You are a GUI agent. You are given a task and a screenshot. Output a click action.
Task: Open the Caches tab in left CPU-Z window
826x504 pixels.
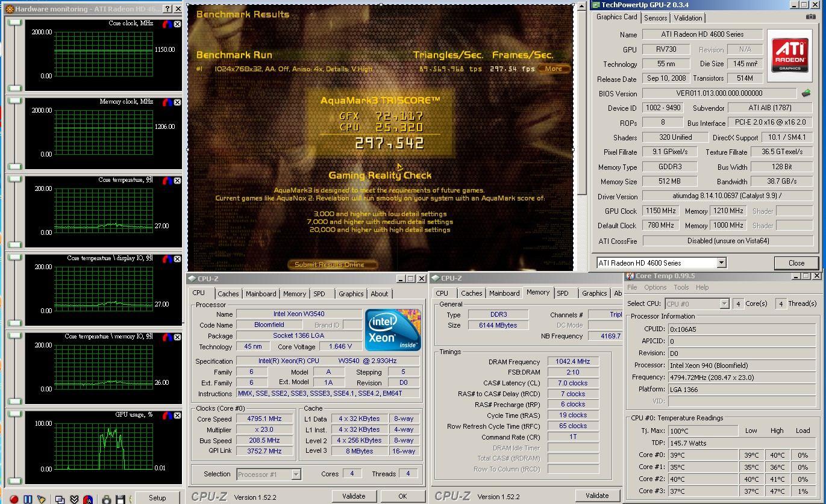[x=228, y=294]
